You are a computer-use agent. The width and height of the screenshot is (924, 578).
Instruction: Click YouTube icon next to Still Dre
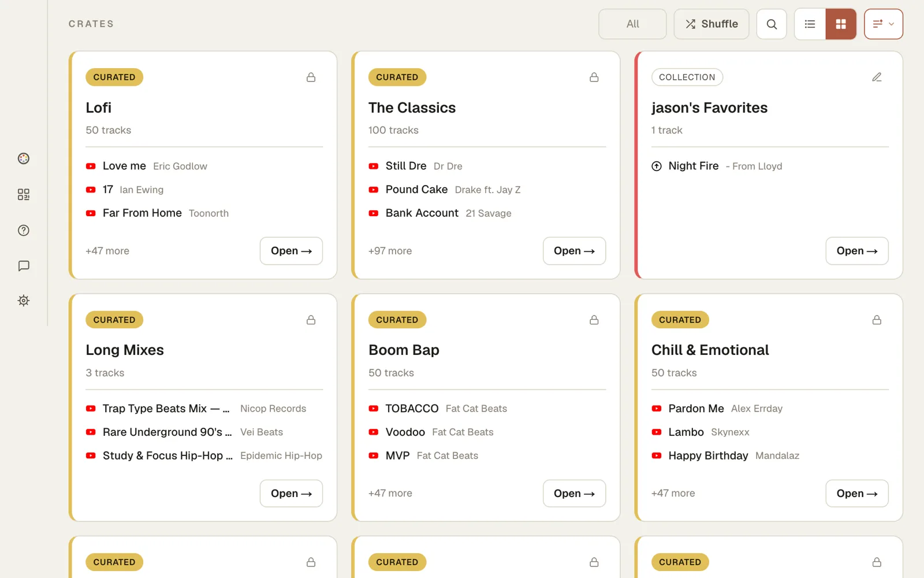pyautogui.click(x=374, y=166)
